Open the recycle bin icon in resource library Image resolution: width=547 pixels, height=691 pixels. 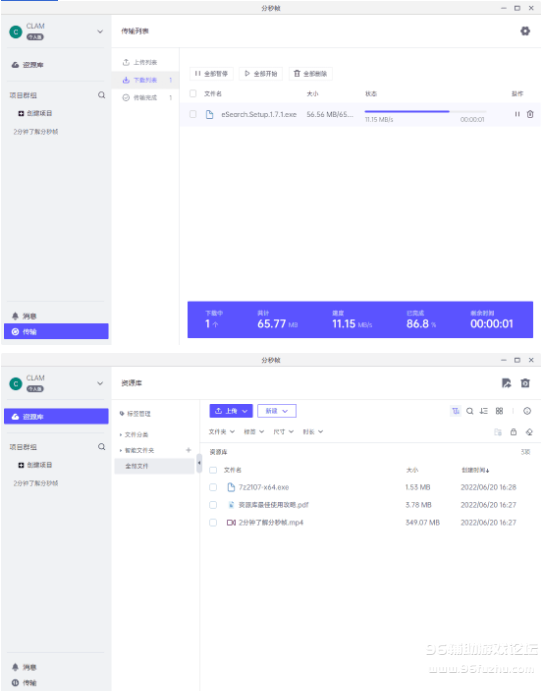click(x=525, y=383)
